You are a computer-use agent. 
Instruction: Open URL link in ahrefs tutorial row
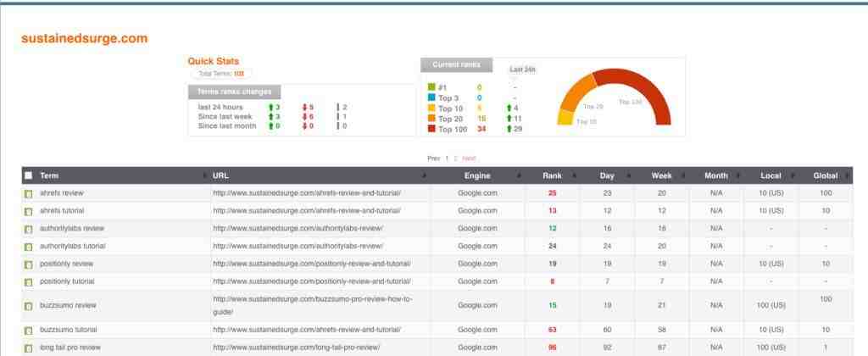307,211
